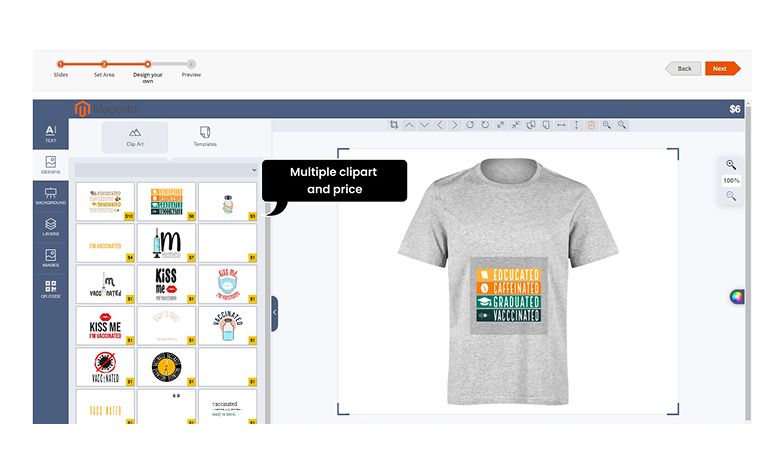The height and width of the screenshot is (473, 782).
Task: Open the color wheel picker on the right edge
Action: (737, 296)
